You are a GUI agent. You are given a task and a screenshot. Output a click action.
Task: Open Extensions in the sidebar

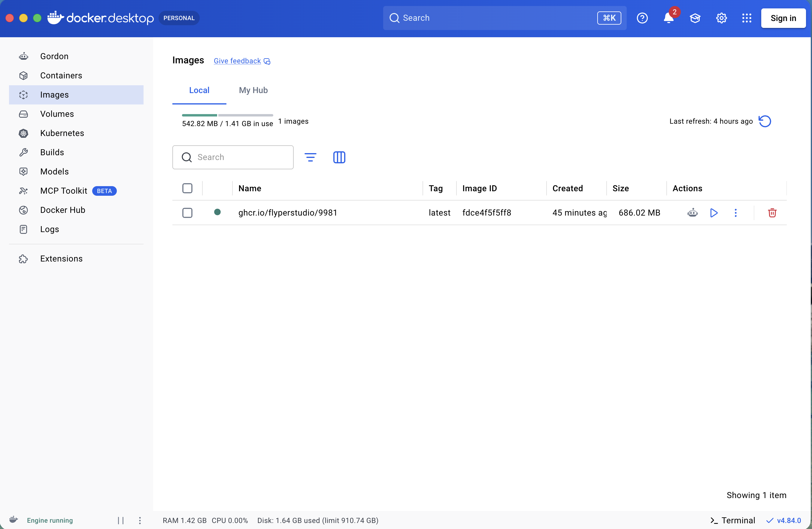[76, 259]
